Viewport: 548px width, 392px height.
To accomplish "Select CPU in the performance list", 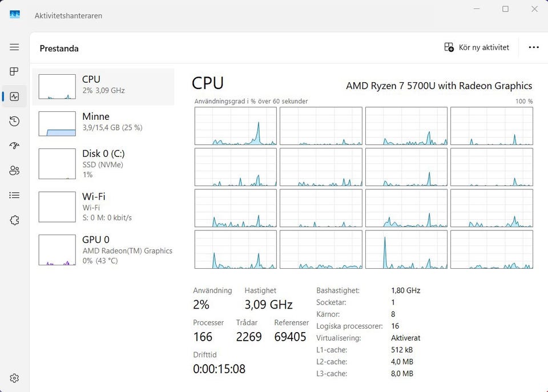I will pyautogui.click(x=103, y=87).
